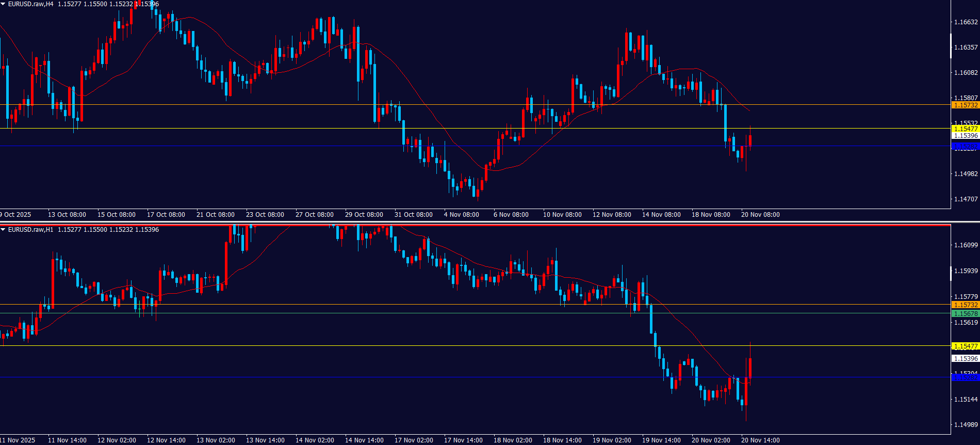Click the '14 Nov 02:00' label on H1 time axis
Image resolution: width=980 pixels, height=445 pixels.
pyautogui.click(x=315, y=440)
